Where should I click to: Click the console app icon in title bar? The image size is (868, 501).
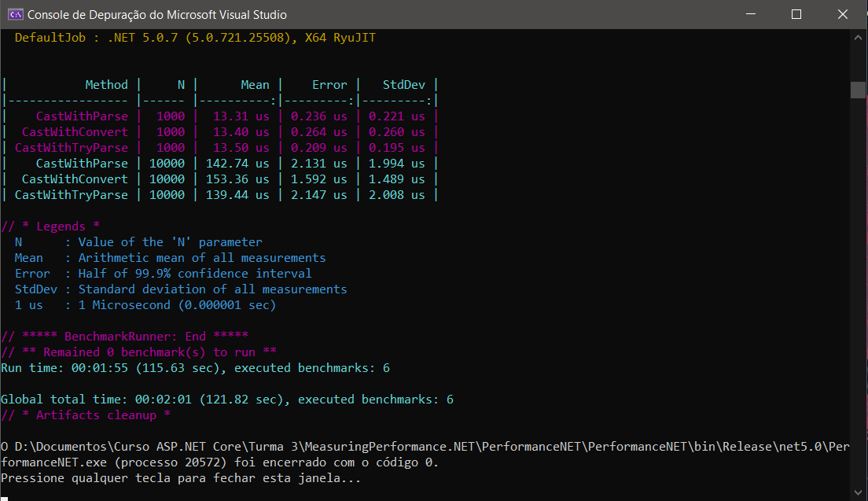[x=15, y=14]
